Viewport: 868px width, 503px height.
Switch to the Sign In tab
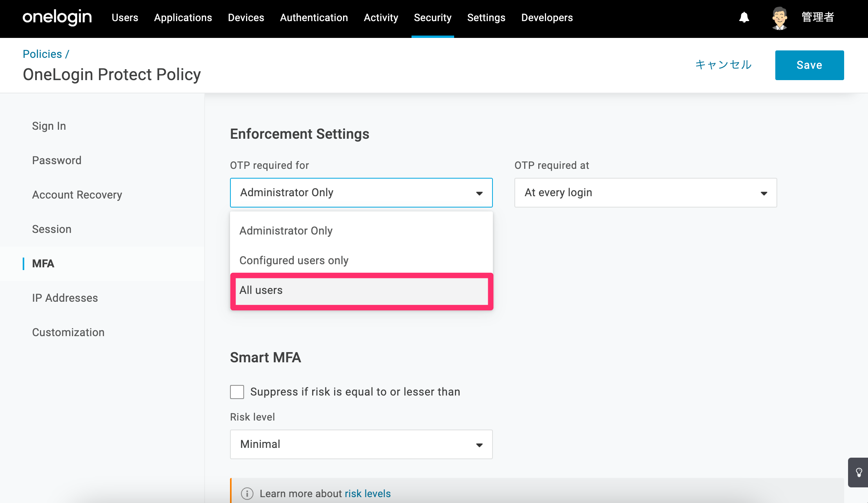(49, 126)
